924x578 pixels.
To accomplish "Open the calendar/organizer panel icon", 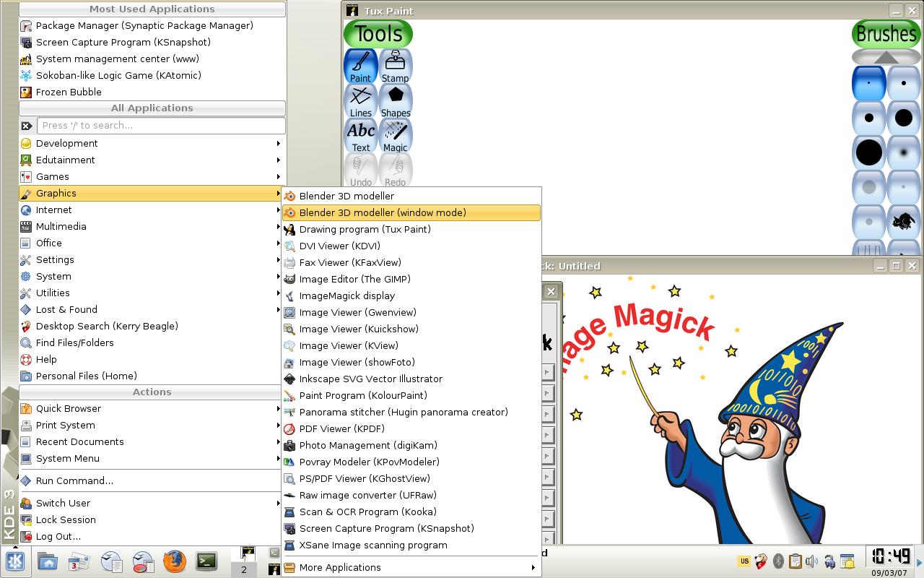I will point(79,561).
